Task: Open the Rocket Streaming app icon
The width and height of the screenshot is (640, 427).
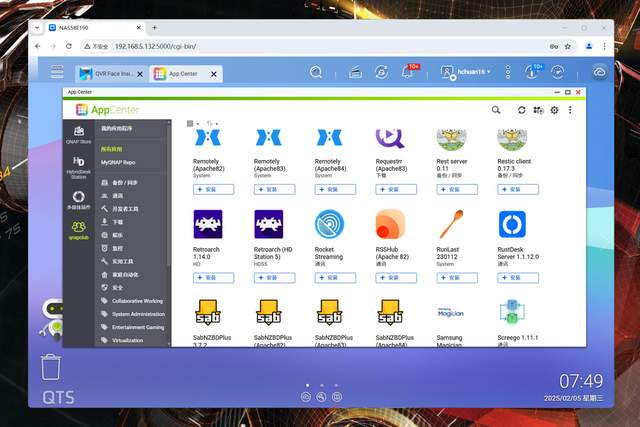Action: (329, 224)
